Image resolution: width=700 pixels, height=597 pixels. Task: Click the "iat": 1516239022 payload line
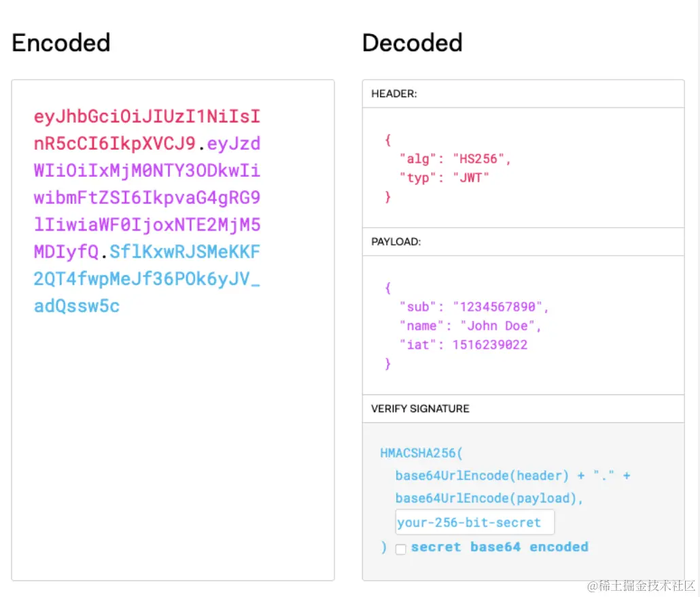463,345
